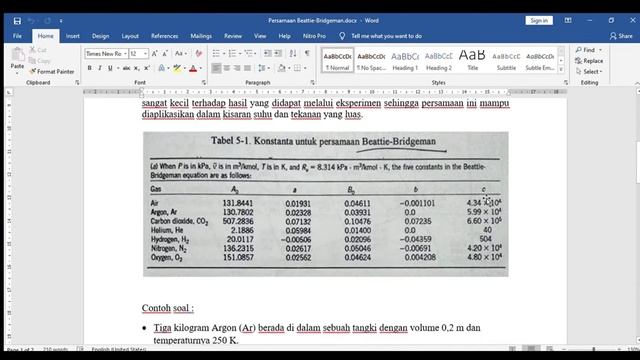Insert a bulleted list
Image resolution: width=640 pixels, height=360 pixels.
pyautogui.click(x=216, y=53)
